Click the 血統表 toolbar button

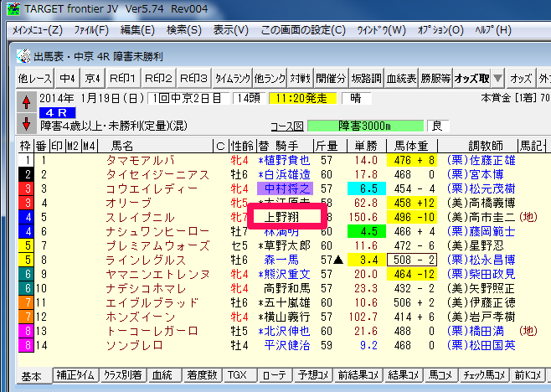(x=401, y=78)
